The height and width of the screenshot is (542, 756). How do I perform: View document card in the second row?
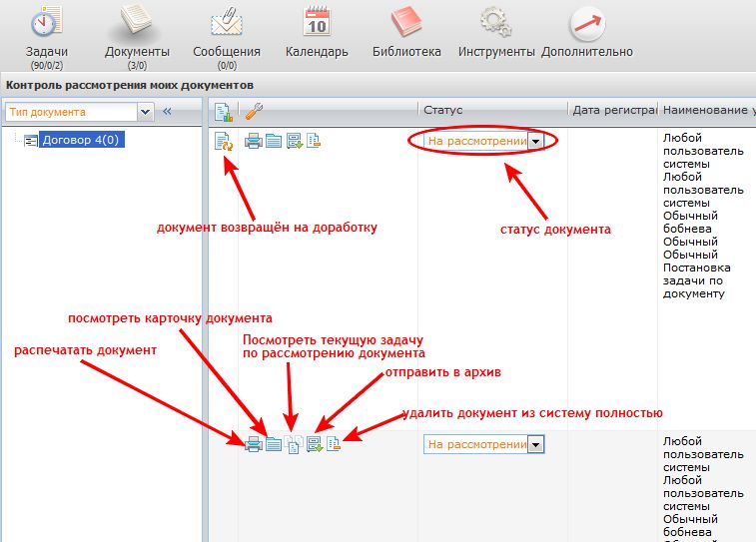pyautogui.click(x=274, y=444)
